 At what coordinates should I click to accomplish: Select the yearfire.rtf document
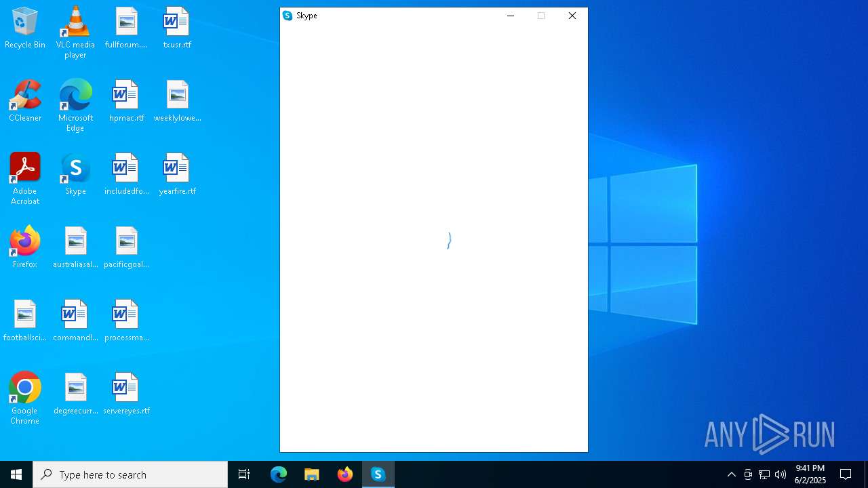click(x=177, y=175)
